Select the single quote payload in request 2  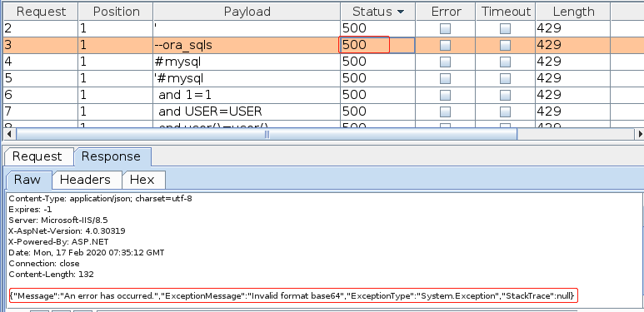point(247,28)
